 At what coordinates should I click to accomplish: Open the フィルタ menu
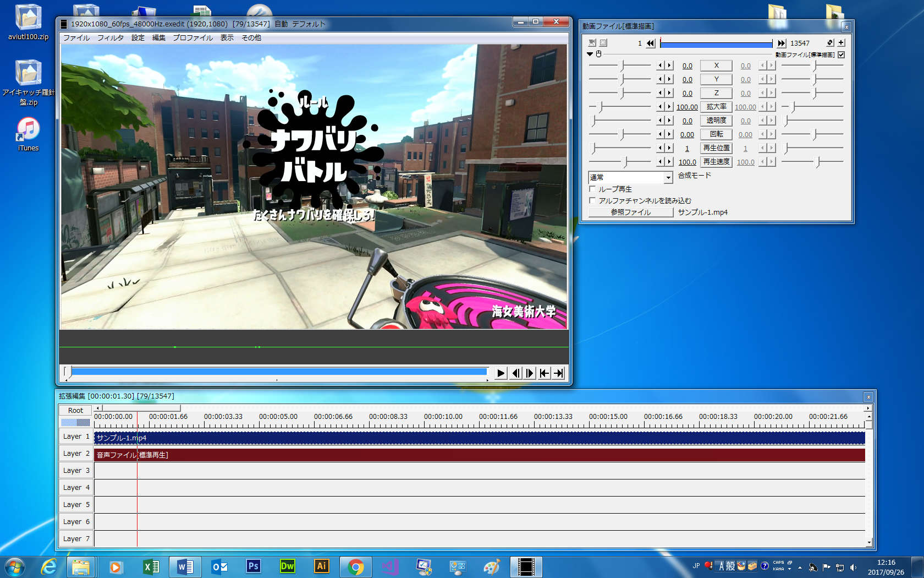tap(111, 38)
